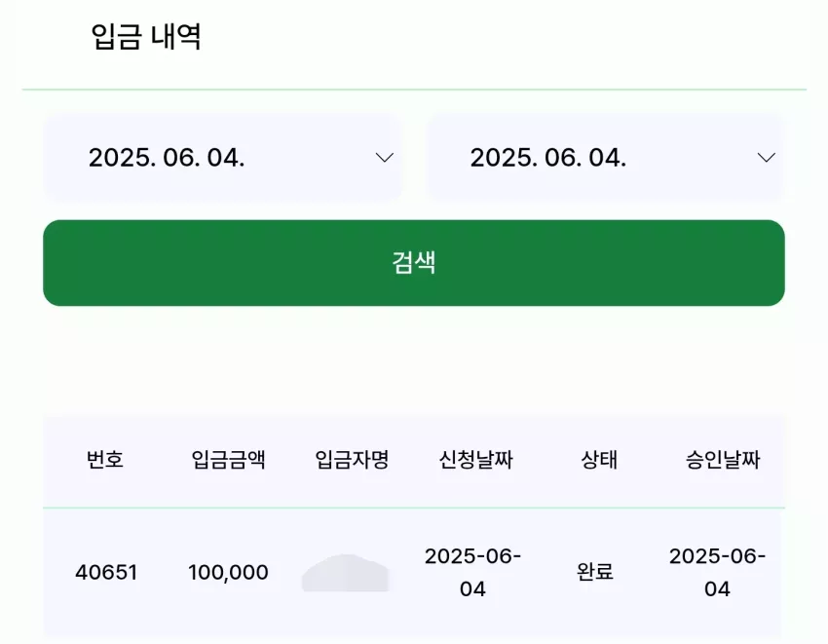828x644 pixels.
Task: Expand the end date dropdown field
Action: 605,158
